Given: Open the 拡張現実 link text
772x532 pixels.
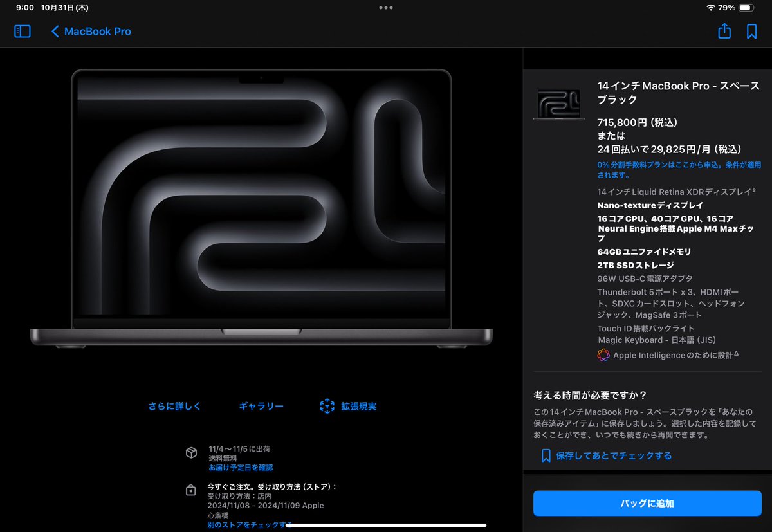Looking at the screenshot, I should 359,406.
